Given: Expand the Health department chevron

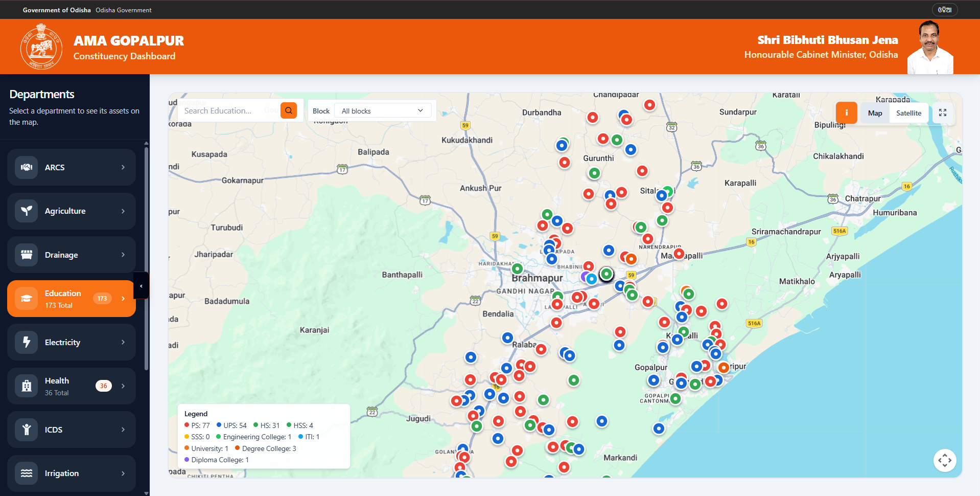Looking at the screenshot, I should (123, 386).
